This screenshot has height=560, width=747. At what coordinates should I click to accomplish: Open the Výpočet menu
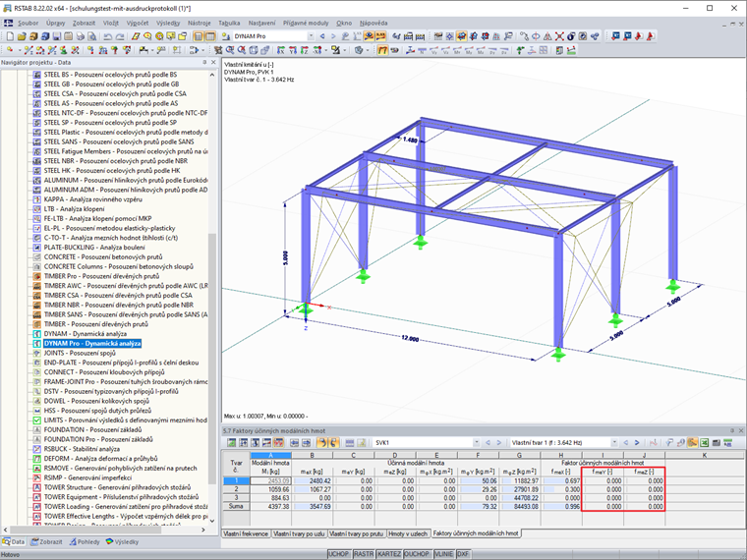[x=138, y=23]
